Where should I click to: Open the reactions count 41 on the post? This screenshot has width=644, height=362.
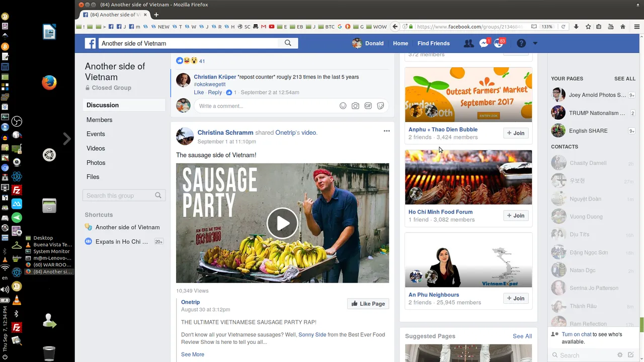[x=202, y=61]
